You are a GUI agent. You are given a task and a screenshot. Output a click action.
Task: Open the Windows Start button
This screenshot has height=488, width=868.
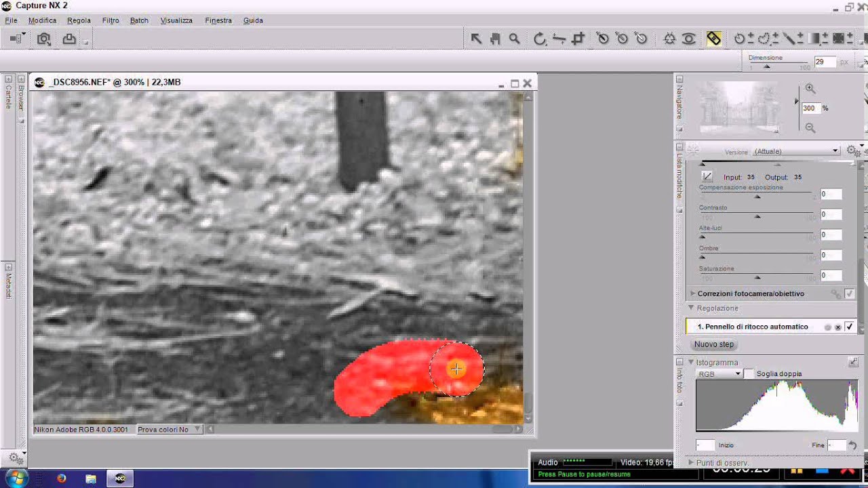point(16,478)
